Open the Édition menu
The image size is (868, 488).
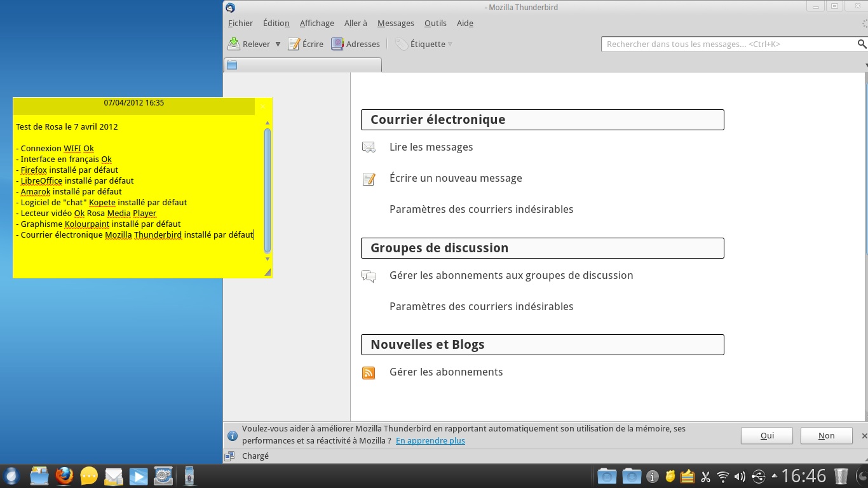click(x=276, y=23)
